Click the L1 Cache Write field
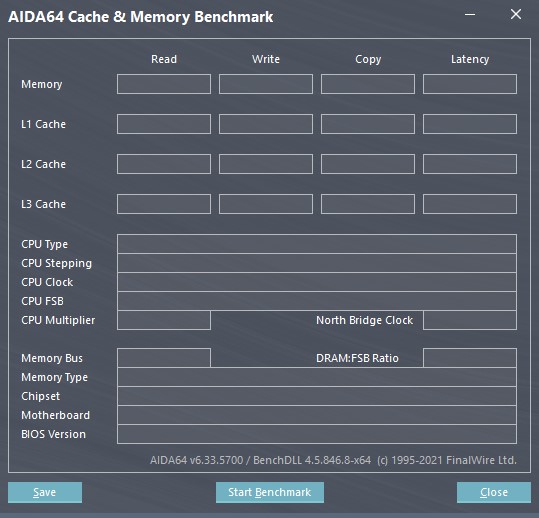Image resolution: width=539 pixels, height=518 pixels. click(266, 124)
